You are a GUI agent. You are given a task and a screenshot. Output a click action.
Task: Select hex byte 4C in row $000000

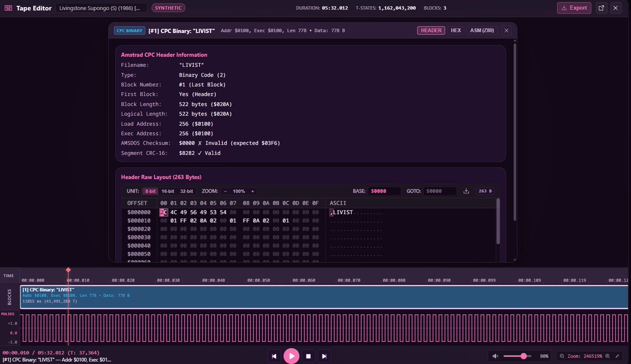(x=174, y=212)
